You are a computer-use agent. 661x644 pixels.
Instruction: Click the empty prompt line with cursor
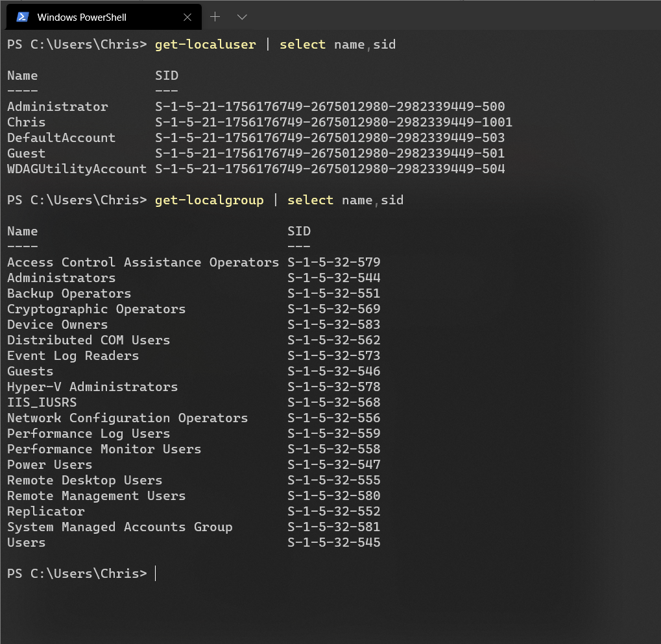click(x=81, y=574)
